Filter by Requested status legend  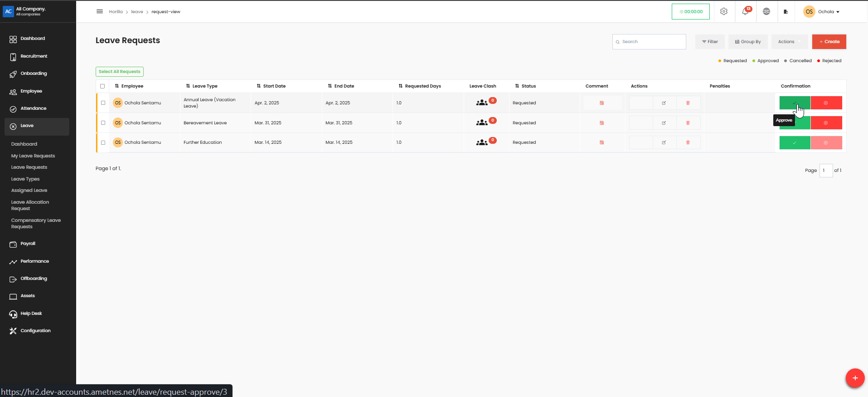pyautogui.click(x=732, y=61)
